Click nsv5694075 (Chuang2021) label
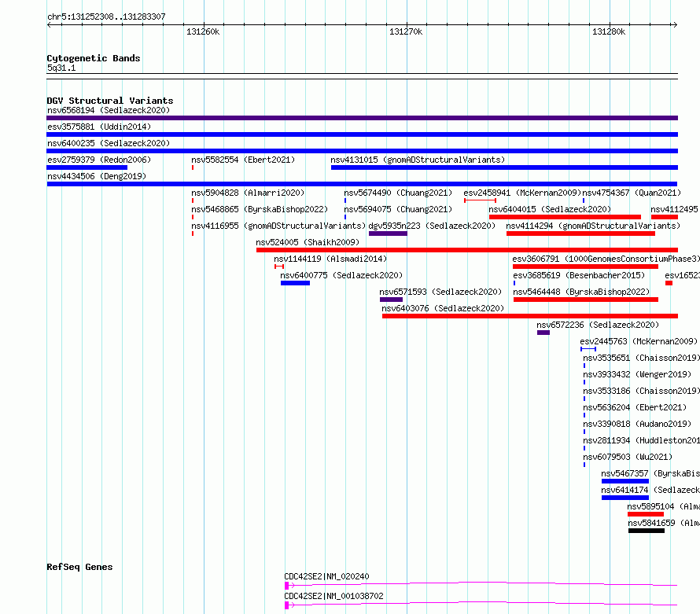700x614 pixels. click(x=398, y=209)
